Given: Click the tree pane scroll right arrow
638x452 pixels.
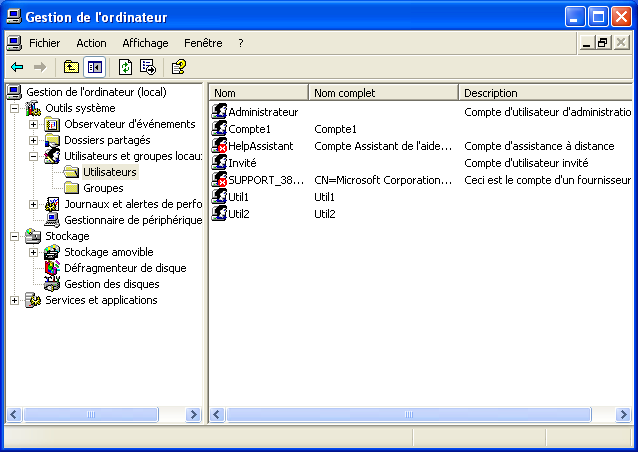Looking at the screenshot, I should click(193, 415).
